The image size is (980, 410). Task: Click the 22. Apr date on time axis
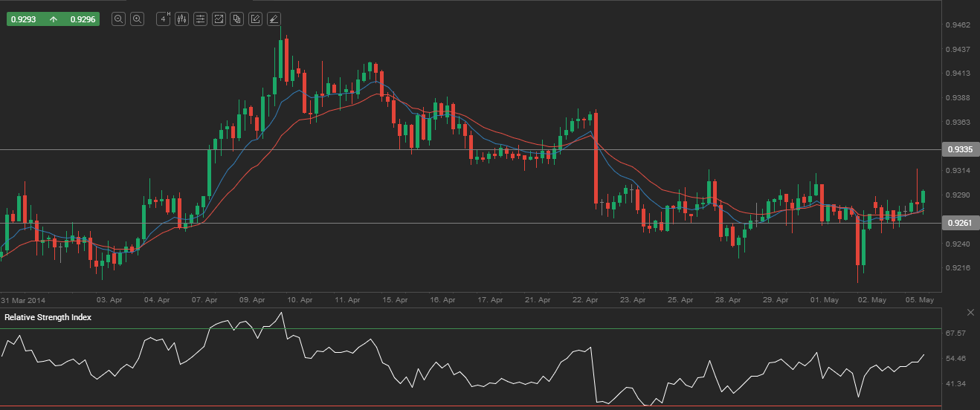pos(586,300)
